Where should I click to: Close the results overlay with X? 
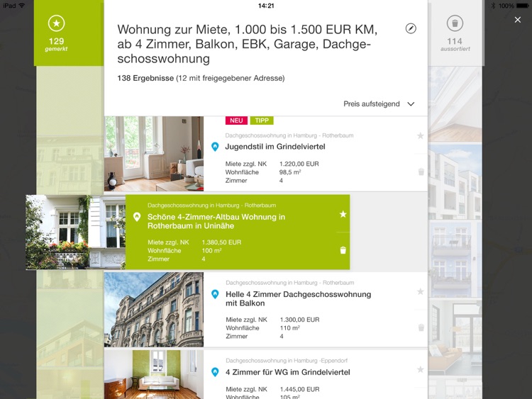click(517, 20)
